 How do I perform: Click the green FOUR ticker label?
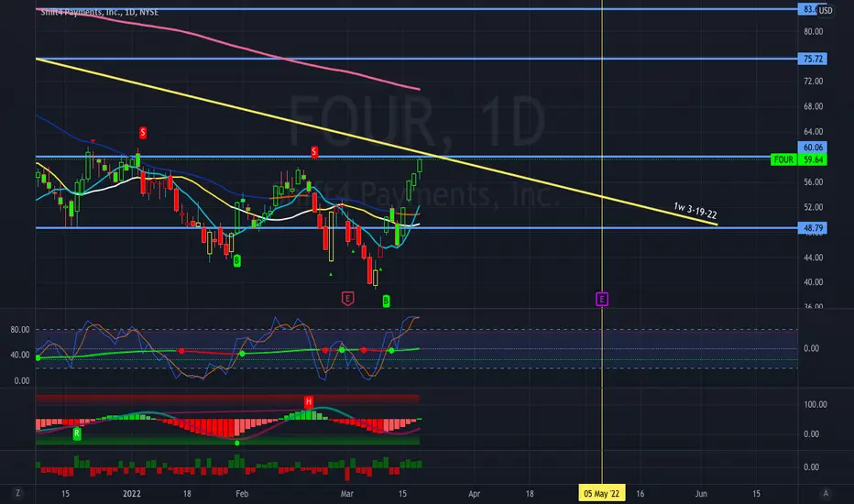pos(784,159)
